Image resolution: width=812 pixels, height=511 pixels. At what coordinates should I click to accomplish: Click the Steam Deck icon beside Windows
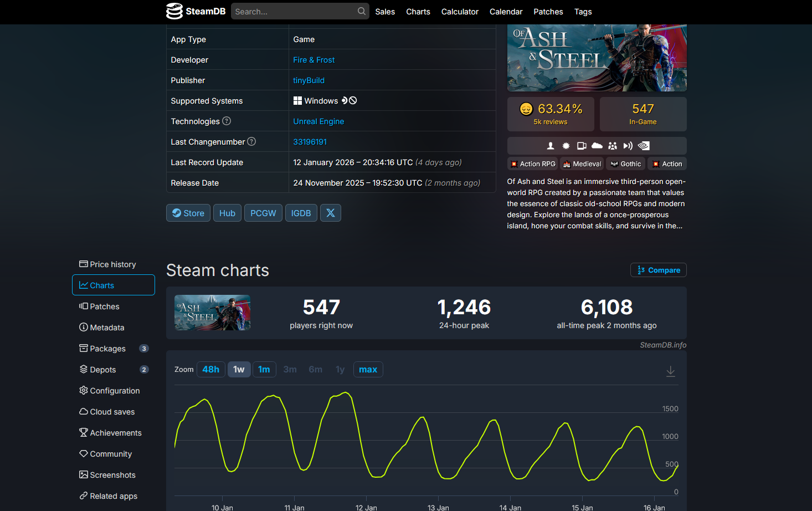coord(345,100)
